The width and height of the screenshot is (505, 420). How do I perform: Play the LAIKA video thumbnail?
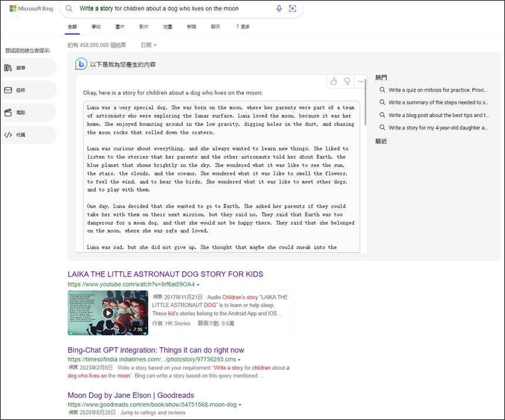(108, 313)
